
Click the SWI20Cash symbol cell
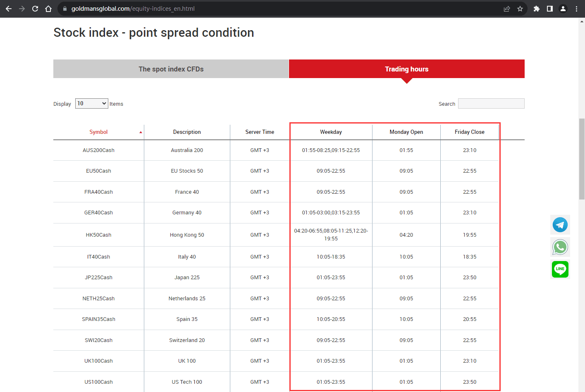98,340
